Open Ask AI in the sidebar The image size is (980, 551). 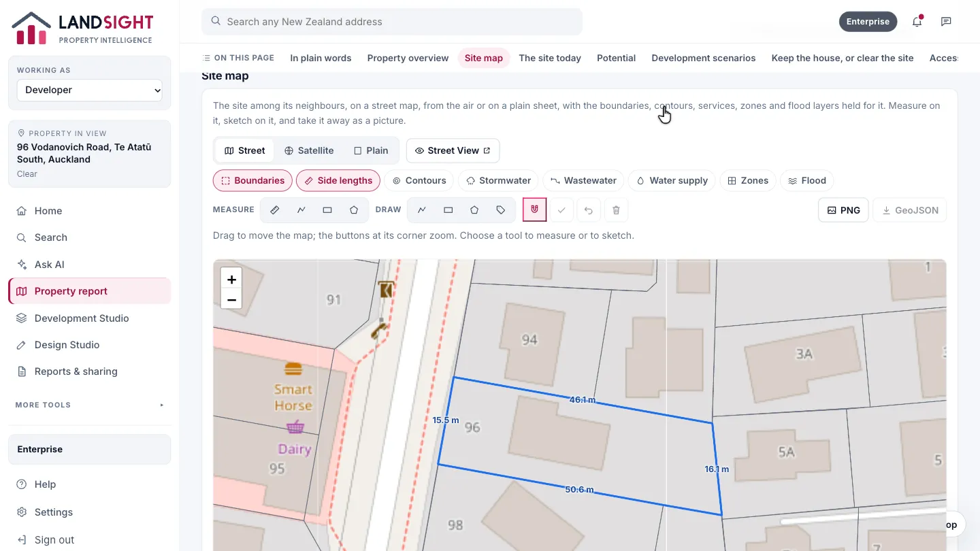[x=90, y=265]
